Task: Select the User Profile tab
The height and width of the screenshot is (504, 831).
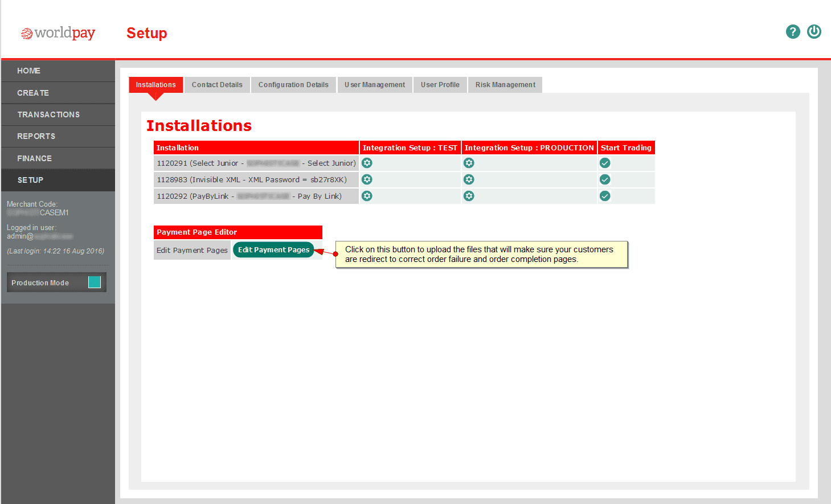Action: click(440, 85)
